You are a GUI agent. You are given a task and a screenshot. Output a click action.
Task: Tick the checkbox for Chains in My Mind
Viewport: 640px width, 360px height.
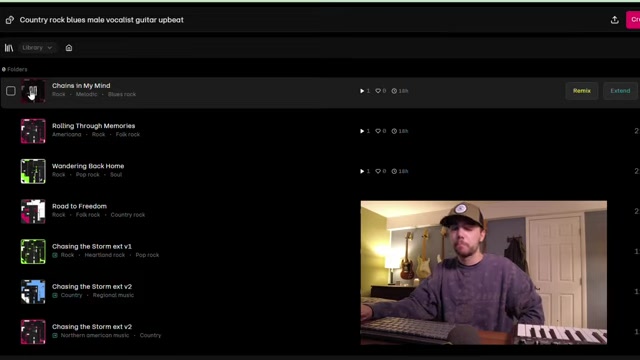tap(11, 91)
